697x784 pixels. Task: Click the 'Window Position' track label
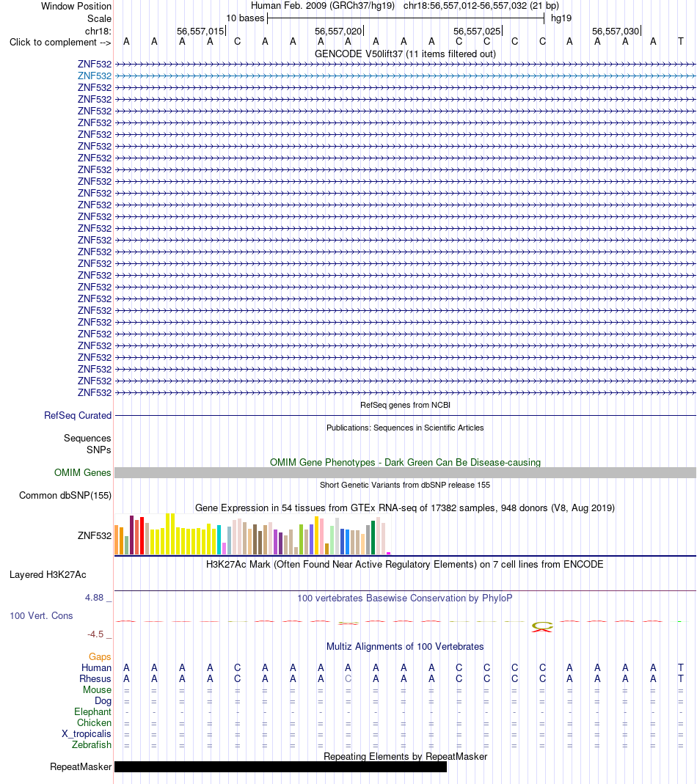pyautogui.click(x=76, y=6)
